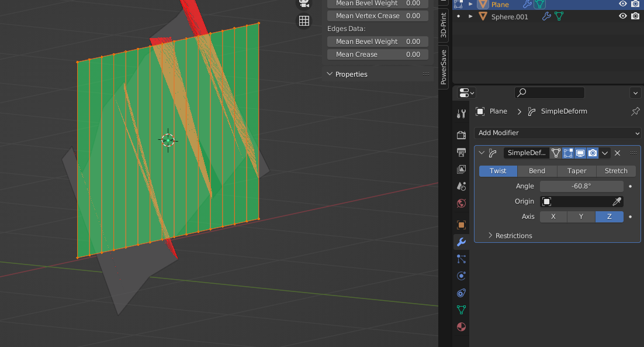Open the Render properties tab
Image resolution: width=644 pixels, height=347 pixels.
461,135
